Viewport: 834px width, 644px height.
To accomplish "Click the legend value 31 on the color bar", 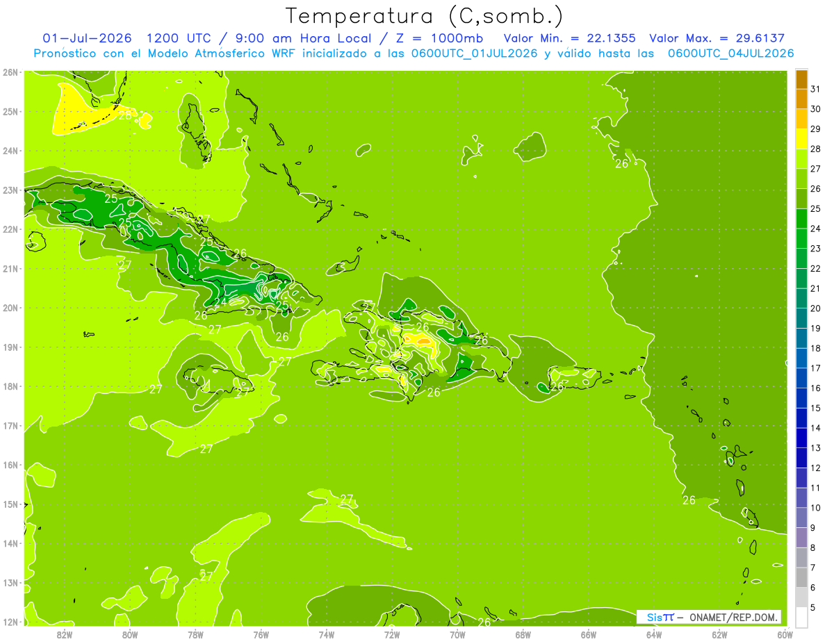I will point(815,88).
